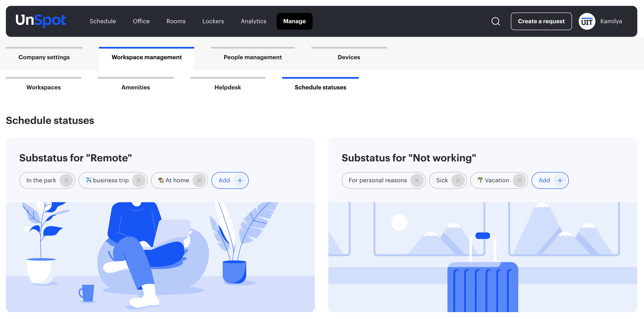Click the Create a request button

pyautogui.click(x=541, y=21)
